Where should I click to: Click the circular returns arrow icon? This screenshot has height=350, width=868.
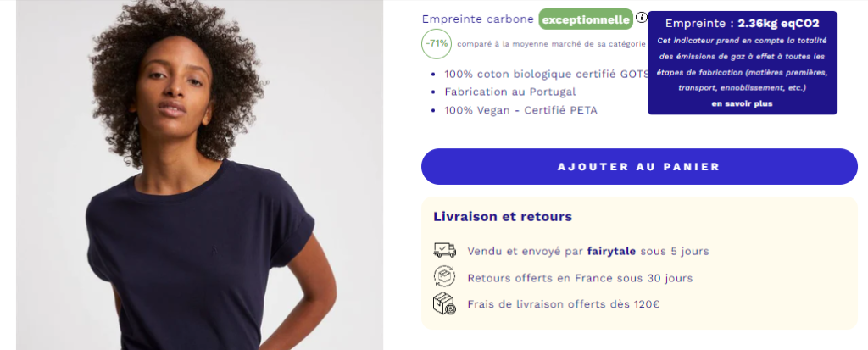pyautogui.click(x=444, y=277)
